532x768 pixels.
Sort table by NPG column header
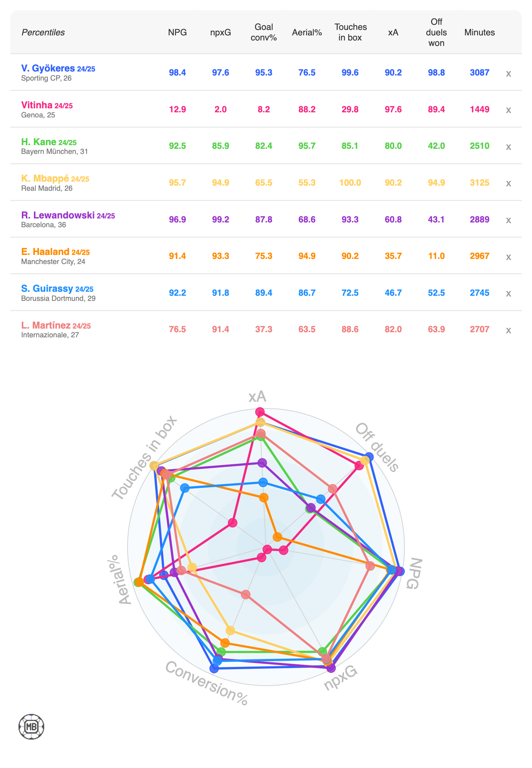[177, 32]
